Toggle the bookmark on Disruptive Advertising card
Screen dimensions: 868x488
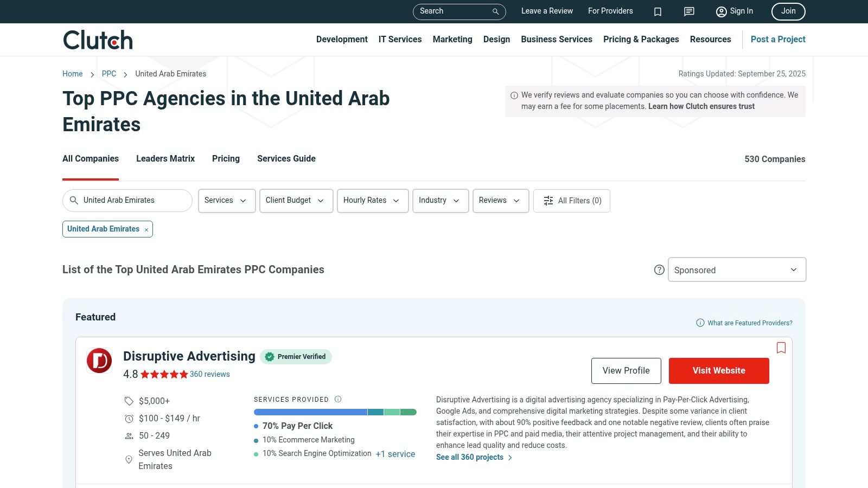(x=781, y=348)
